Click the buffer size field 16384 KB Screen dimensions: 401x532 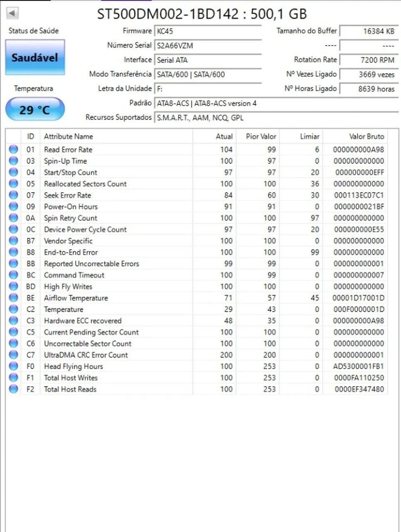pos(369,31)
